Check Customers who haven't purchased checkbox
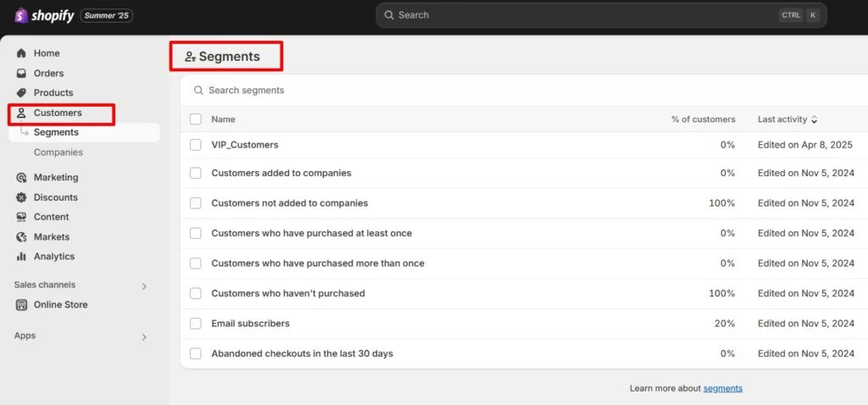Image resolution: width=868 pixels, height=405 pixels. click(196, 293)
